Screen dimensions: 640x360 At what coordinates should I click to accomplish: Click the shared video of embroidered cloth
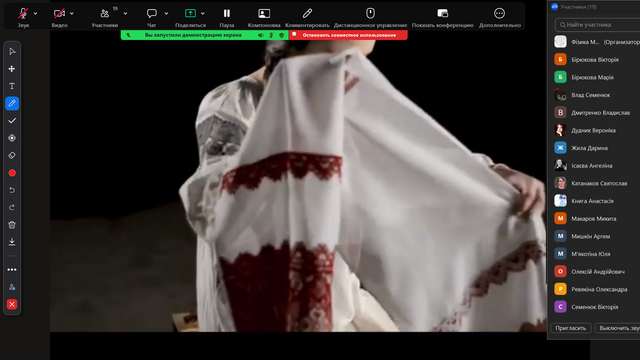tap(298, 186)
